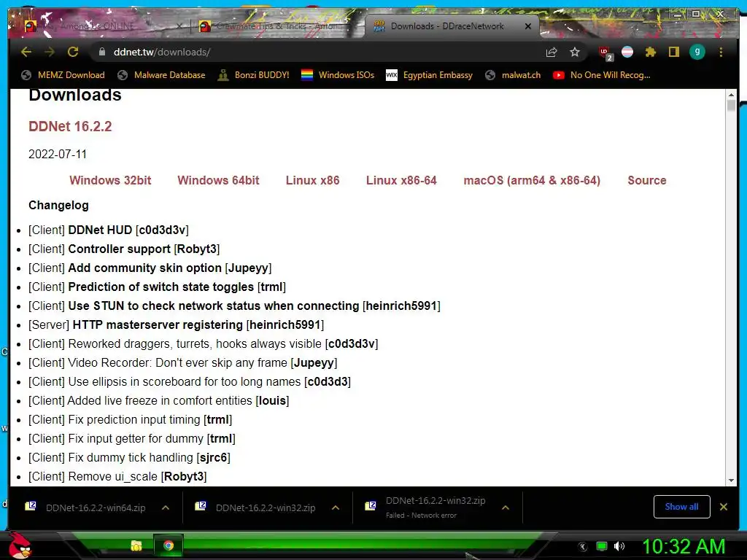Screen dimensions: 747x560
Task: Go back to the previous page
Action: (26, 52)
